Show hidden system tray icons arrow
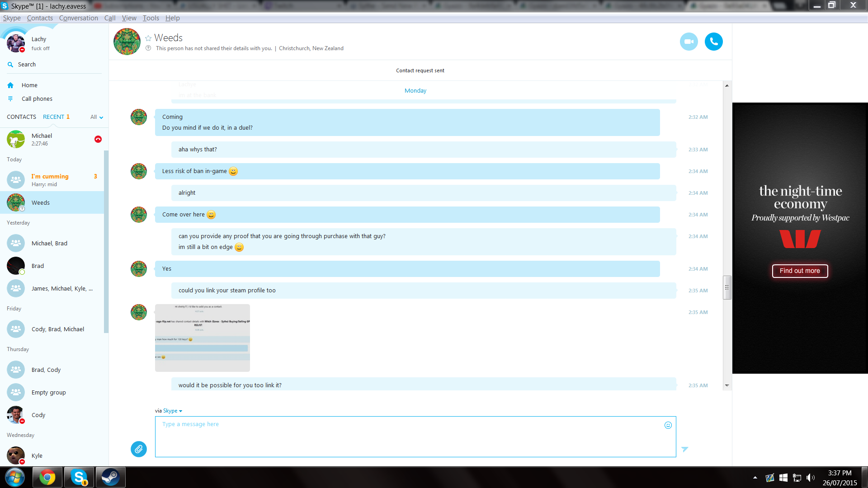The width and height of the screenshot is (868, 488). (755, 477)
